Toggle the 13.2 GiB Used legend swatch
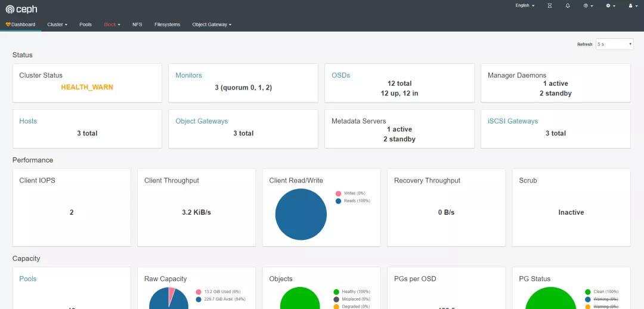This screenshot has height=309, width=644. 199,292
